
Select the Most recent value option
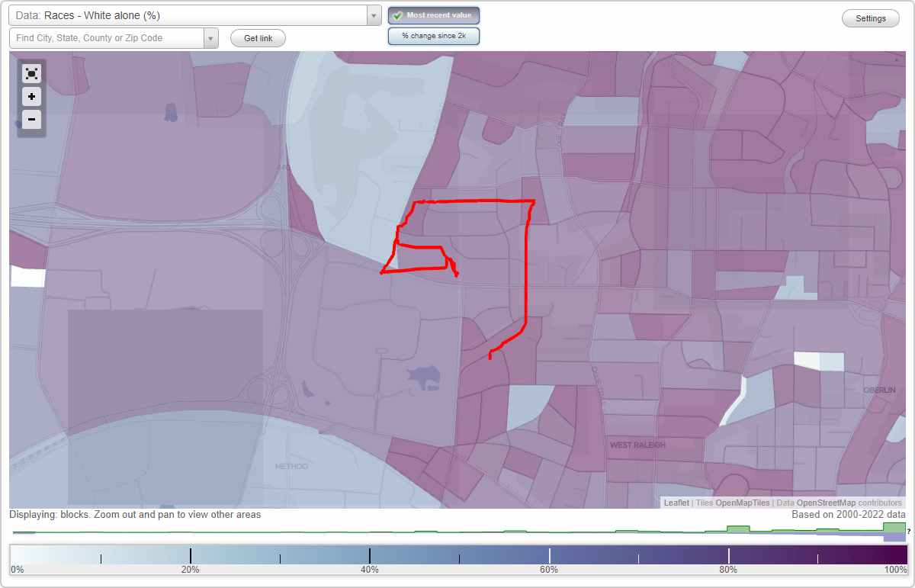(x=434, y=15)
